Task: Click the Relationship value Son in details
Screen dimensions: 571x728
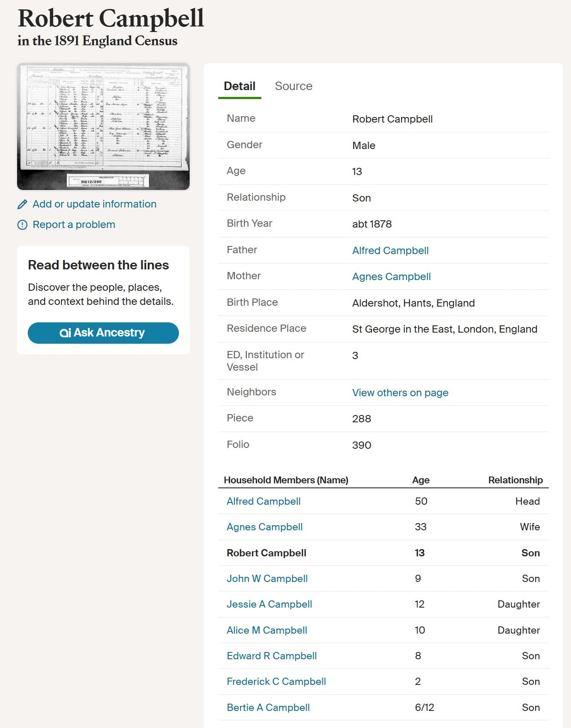Action: pos(361,198)
